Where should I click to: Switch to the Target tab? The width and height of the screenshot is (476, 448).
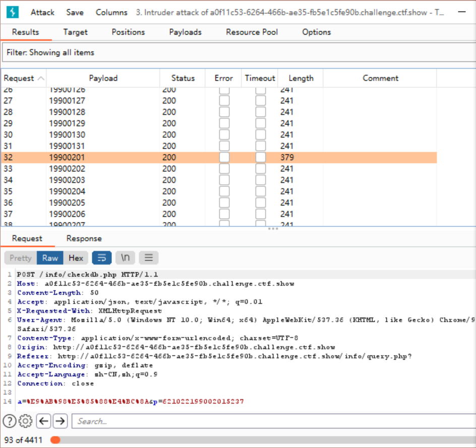click(75, 32)
